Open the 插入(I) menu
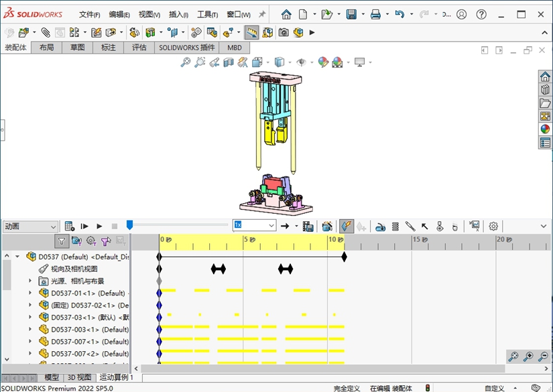 coord(178,15)
